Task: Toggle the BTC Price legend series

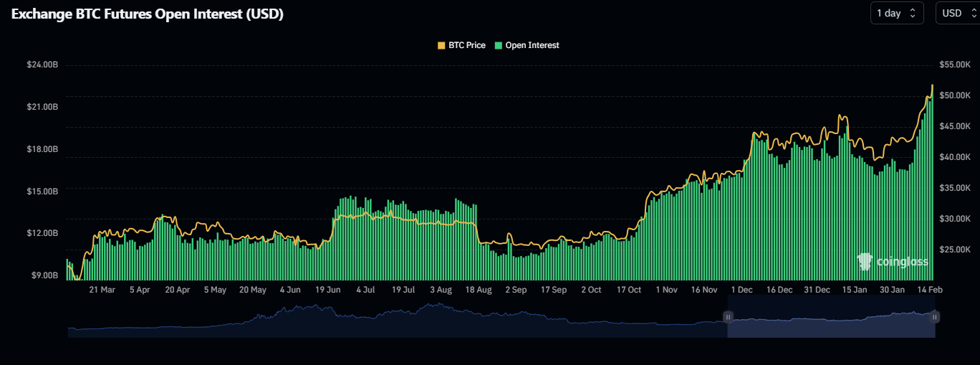Action: 466,45
